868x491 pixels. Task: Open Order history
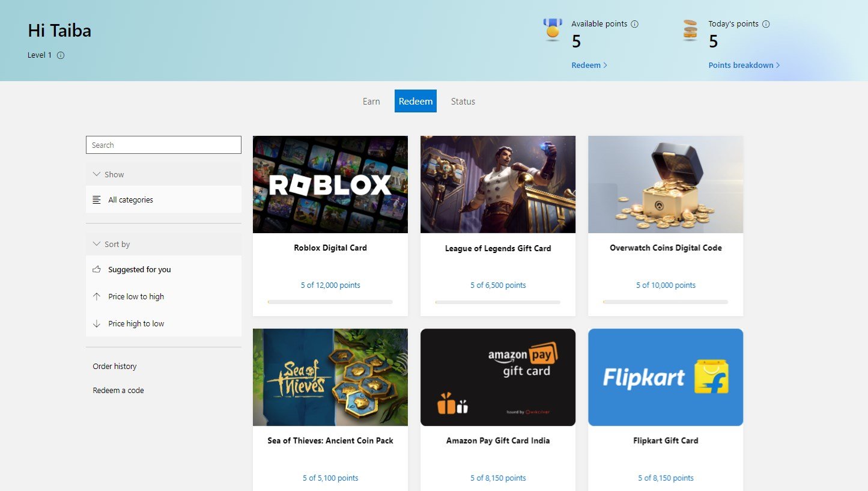(115, 366)
